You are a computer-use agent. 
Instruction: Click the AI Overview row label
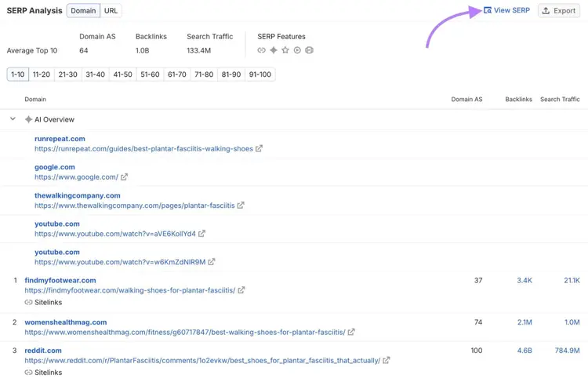54,120
